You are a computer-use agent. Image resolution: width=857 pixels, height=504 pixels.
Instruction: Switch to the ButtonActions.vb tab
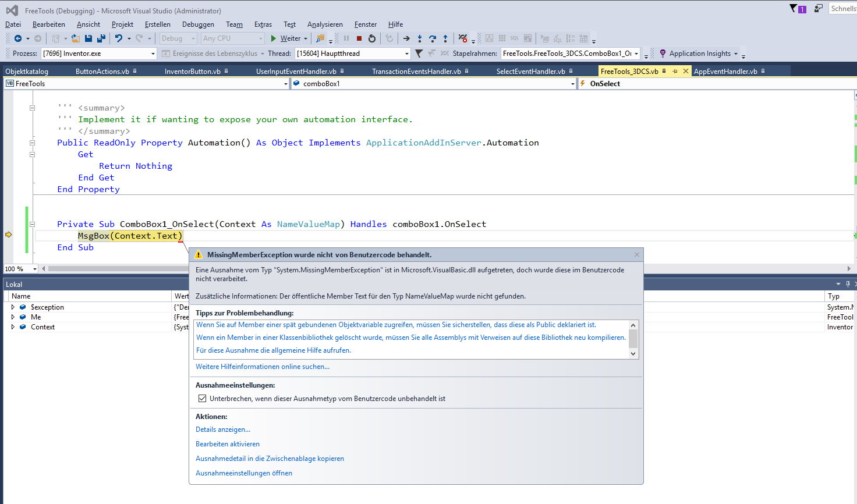[x=102, y=71]
